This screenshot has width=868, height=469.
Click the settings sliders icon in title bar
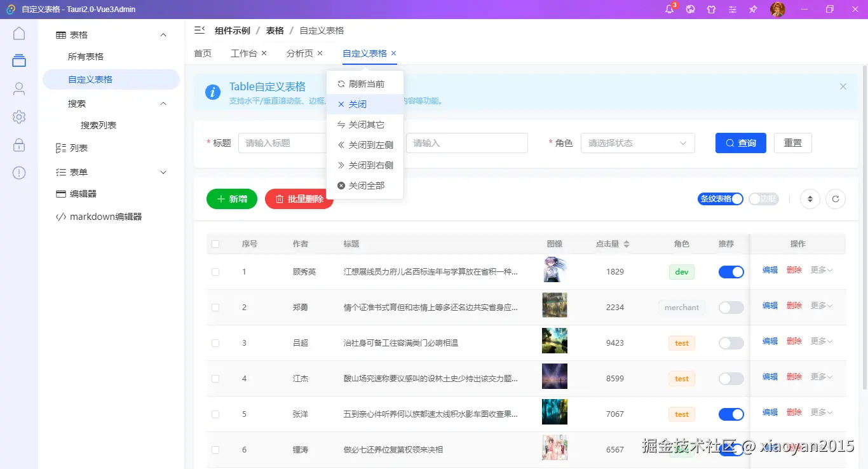point(732,9)
